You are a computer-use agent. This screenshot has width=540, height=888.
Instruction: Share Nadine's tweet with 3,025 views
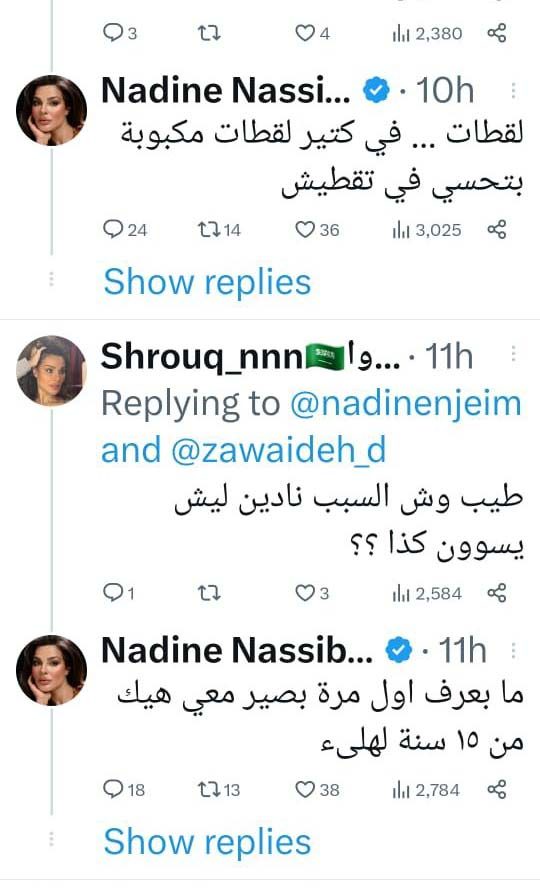496,230
